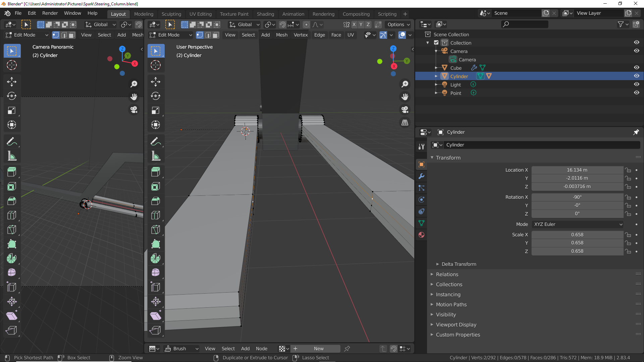Select Inset Faces tool in right viewport
Image resolution: width=644 pixels, height=362 pixels.
pyautogui.click(x=156, y=186)
